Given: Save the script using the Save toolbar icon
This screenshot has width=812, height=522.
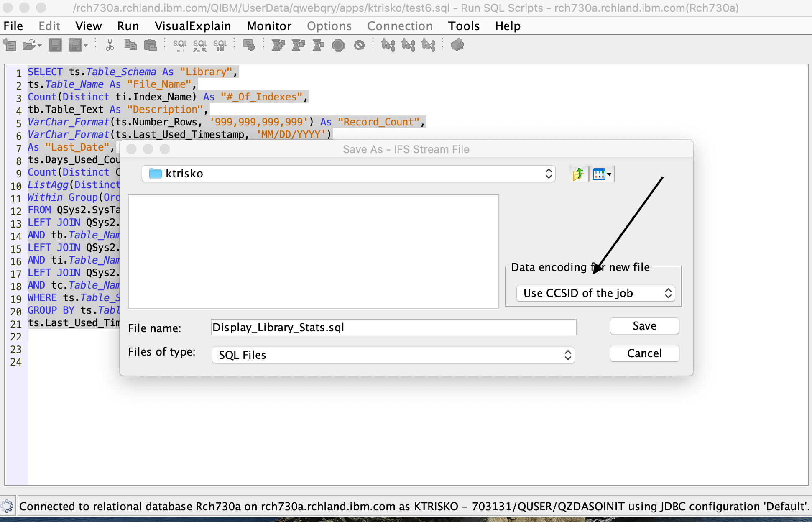Looking at the screenshot, I should 54,45.
